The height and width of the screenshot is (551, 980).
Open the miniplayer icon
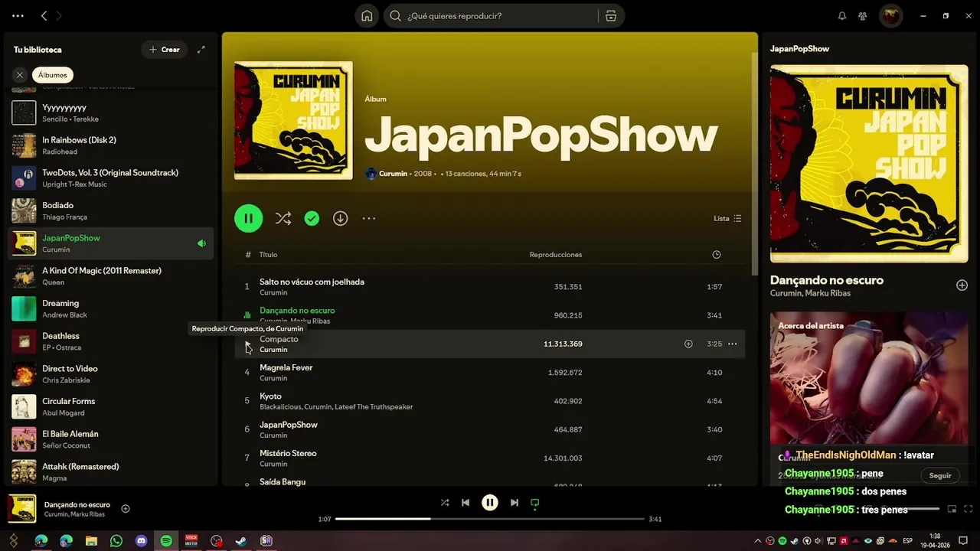952,509
